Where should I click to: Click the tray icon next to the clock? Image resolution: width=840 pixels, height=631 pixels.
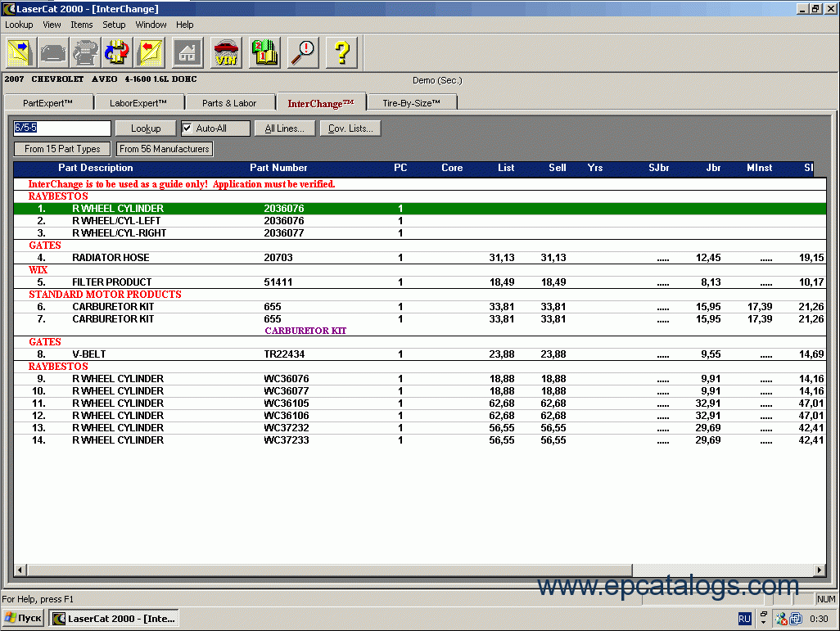[796, 619]
